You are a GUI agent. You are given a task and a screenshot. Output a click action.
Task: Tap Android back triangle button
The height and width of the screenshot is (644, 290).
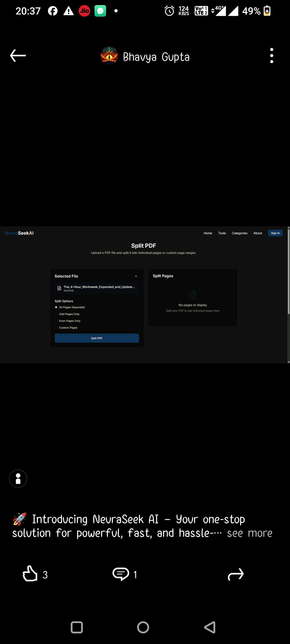tap(210, 627)
